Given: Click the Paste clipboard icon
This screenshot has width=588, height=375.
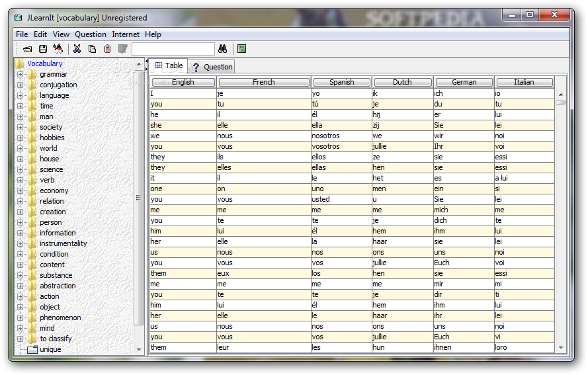Looking at the screenshot, I should click(x=108, y=49).
